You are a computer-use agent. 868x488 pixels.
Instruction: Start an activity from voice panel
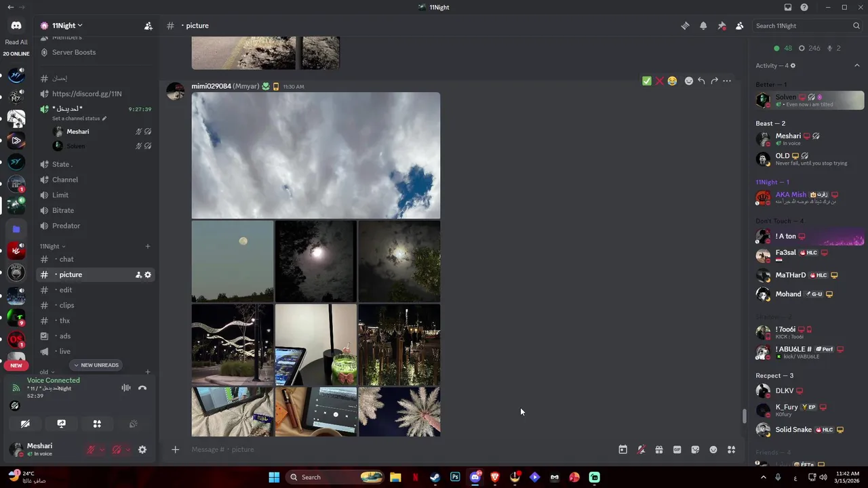click(97, 424)
